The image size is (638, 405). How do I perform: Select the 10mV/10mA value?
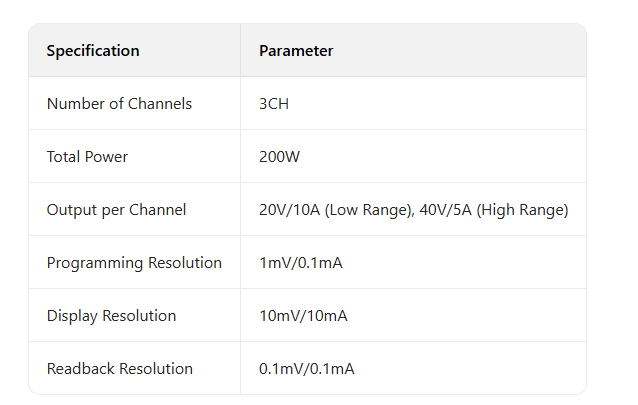click(303, 316)
